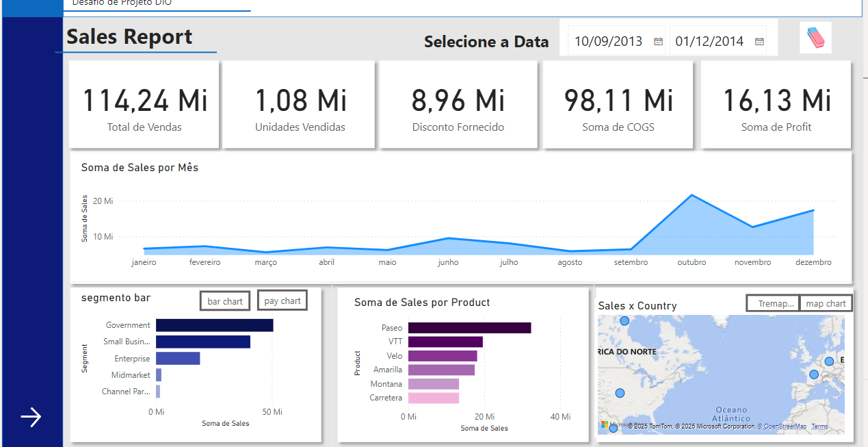Viewport: 868px width, 447px height.
Task: Select the Amarilla product bar
Action: tap(441, 370)
